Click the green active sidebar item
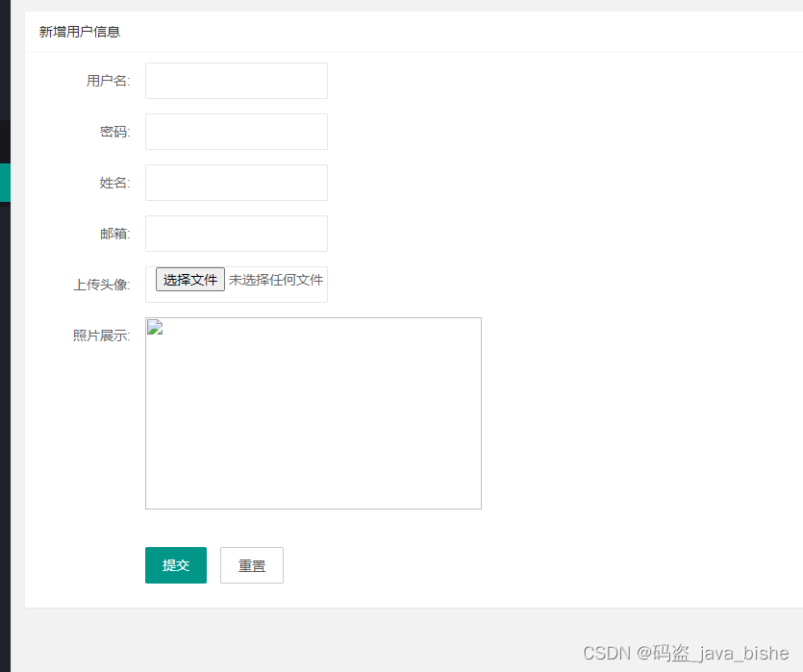The height and width of the screenshot is (672, 803). tap(5, 183)
